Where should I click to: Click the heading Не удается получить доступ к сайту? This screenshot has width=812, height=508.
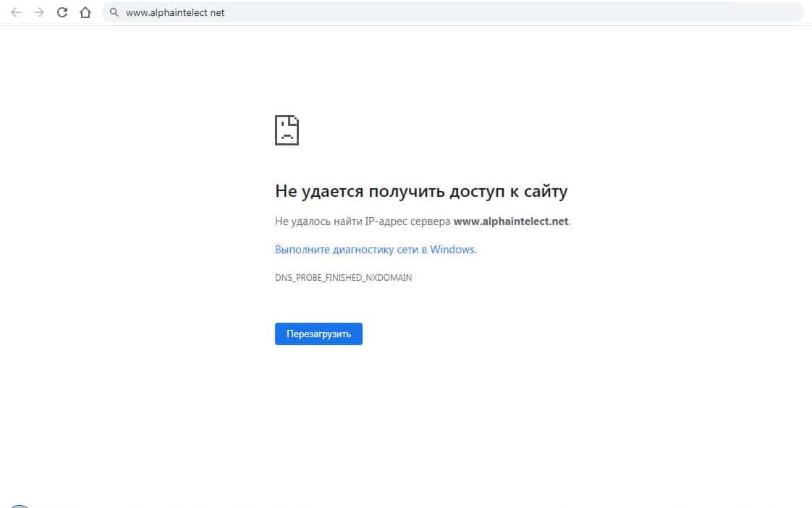[x=421, y=191]
